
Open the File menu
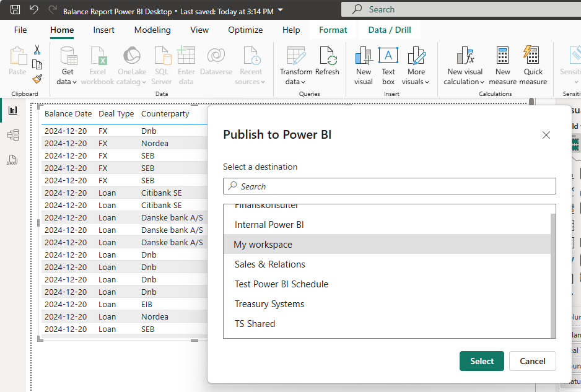coord(20,30)
